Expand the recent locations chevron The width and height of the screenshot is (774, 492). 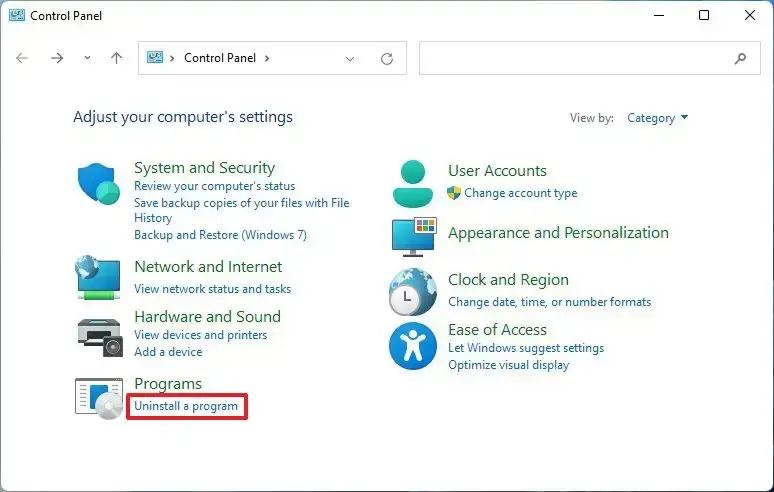coord(87,58)
